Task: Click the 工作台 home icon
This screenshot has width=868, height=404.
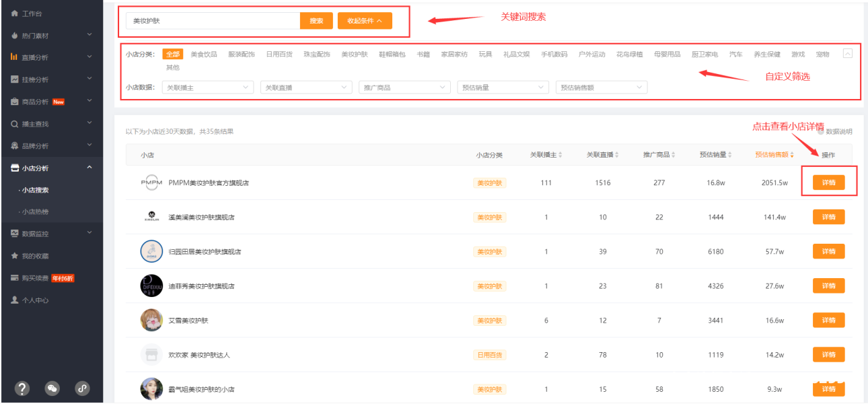Action: tap(14, 13)
